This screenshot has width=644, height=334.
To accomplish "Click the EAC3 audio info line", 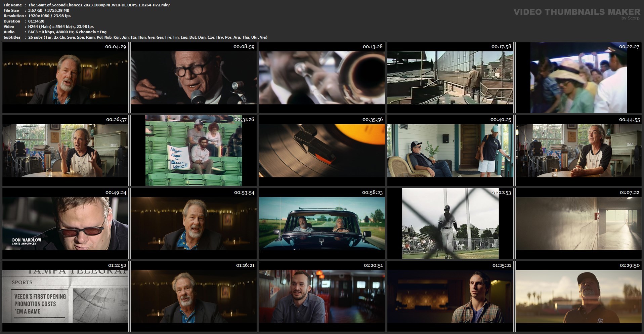I will pos(67,32).
